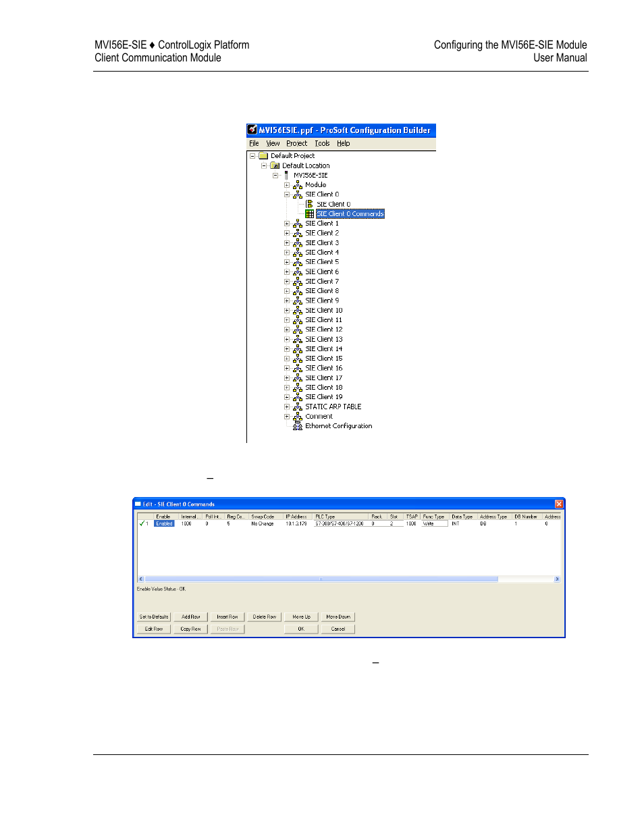644x834 pixels.
Task: Click the Move Down button
Action: 338,617
